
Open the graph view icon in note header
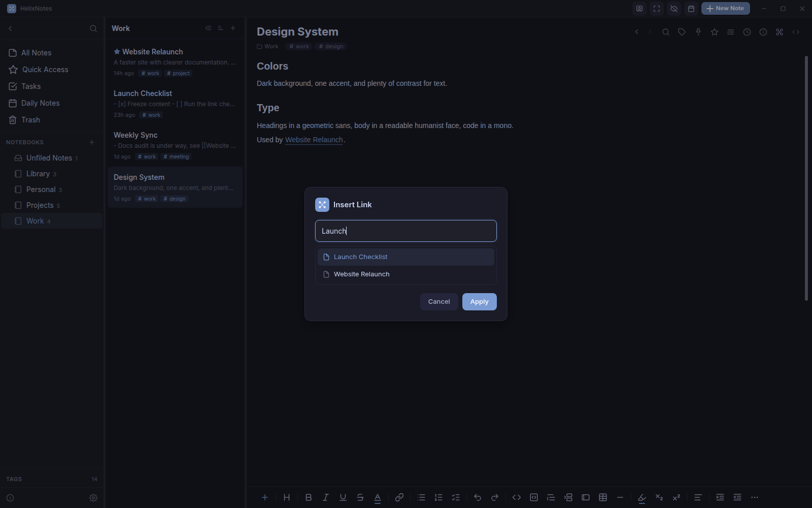click(780, 32)
